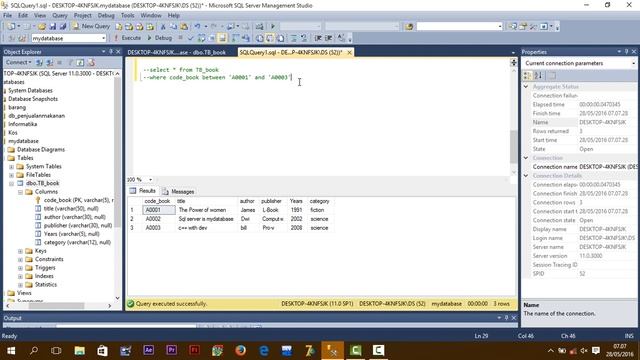
Task: Click the Undo icon
Action: (197, 26)
